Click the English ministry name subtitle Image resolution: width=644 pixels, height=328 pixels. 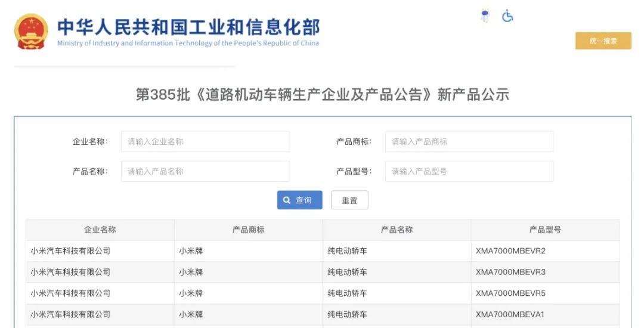(188, 43)
